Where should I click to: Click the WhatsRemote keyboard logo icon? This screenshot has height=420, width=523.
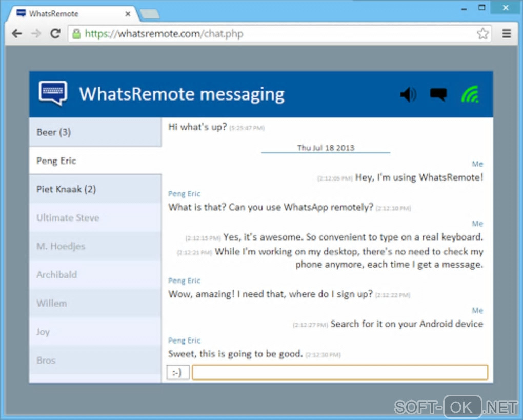(53, 93)
